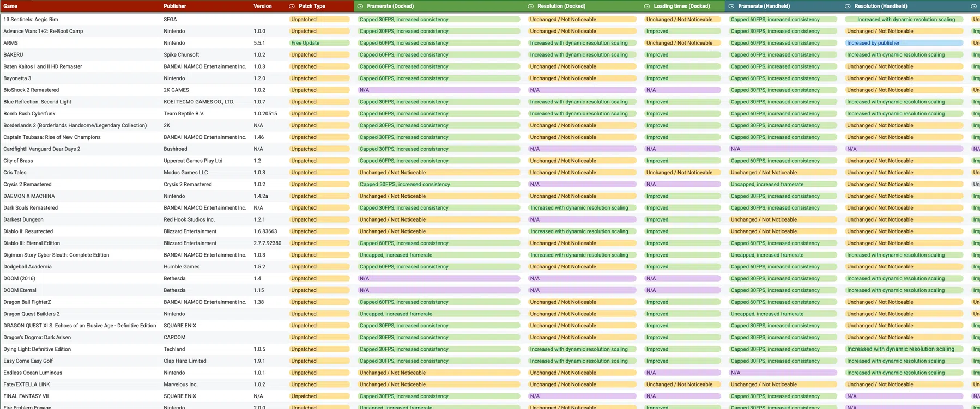This screenshot has width=980, height=409.
Task: Open DOOM (2016) docked loading times N/A chip
Action: pos(682,279)
